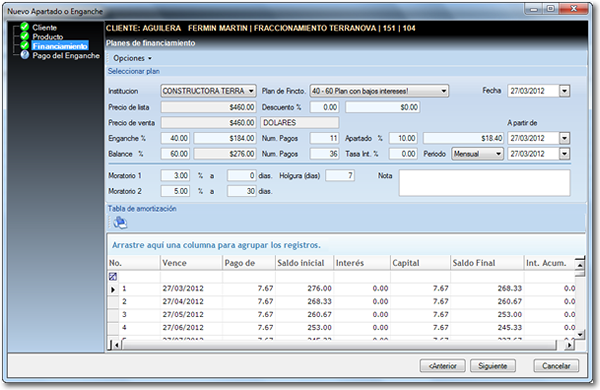The height and width of the screenshot is (390, 600).
Task: Select the 27/06/2012 cell in row 4
Action: 191,328
